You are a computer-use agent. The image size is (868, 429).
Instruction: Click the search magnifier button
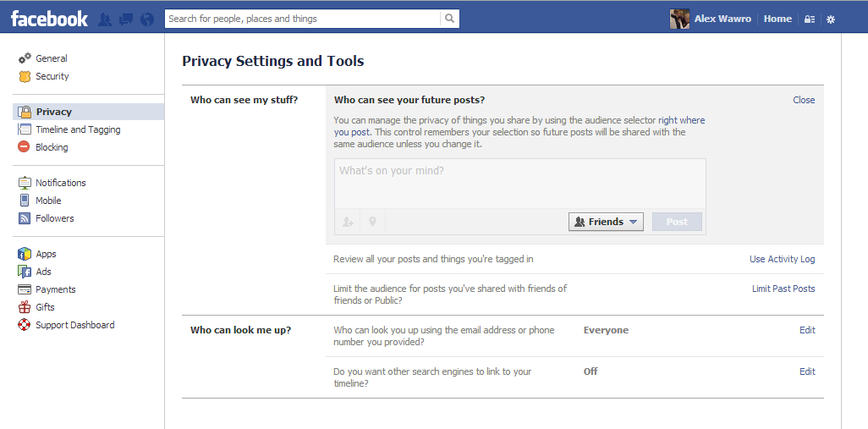point(449,19)
